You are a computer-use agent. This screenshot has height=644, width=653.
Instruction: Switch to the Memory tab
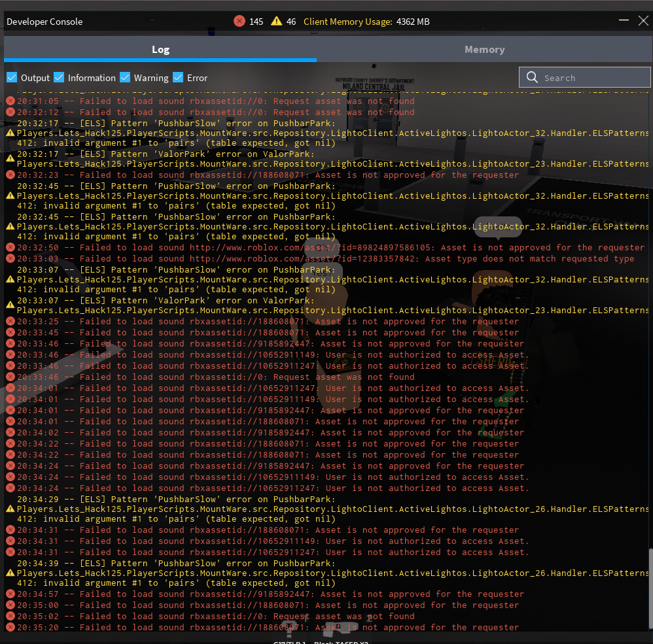484,50
